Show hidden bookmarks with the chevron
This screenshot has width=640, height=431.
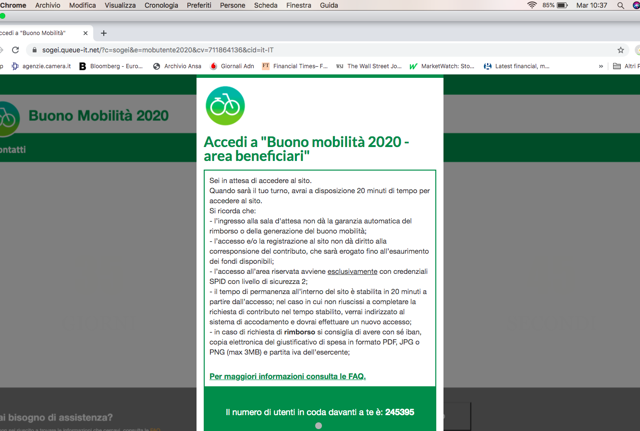[x=601, y=66]
